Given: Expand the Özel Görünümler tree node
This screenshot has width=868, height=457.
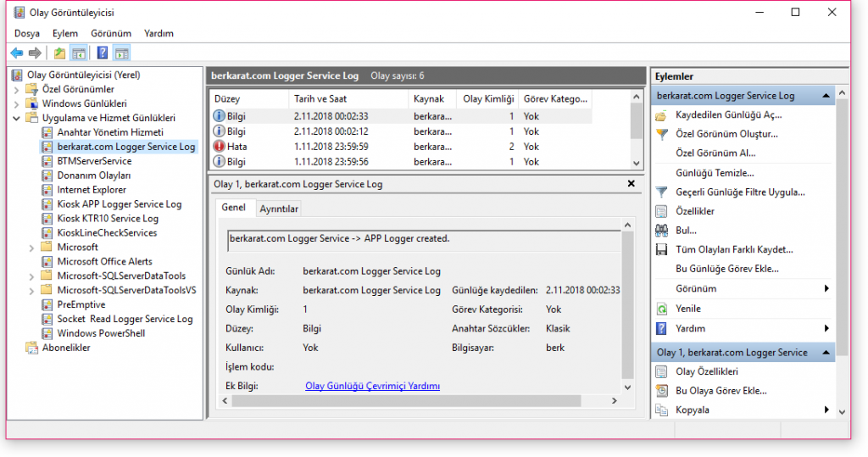Looking at the screenshot, I should [17, 90].
